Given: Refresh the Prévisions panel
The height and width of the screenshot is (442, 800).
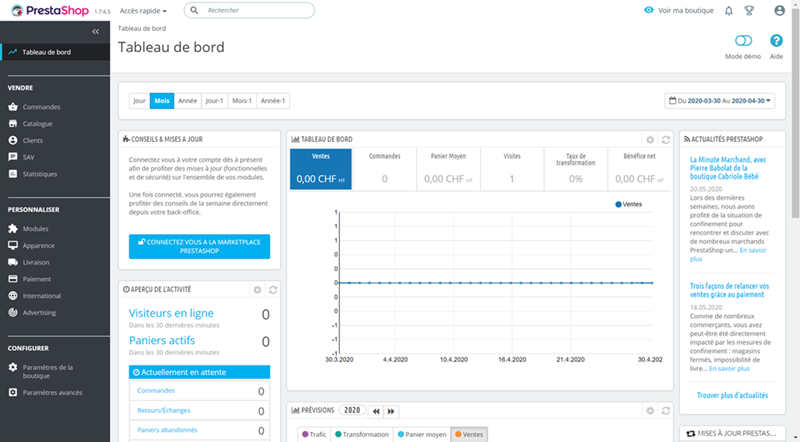Looking at the screenshot, I should click(x=666, y=410).
